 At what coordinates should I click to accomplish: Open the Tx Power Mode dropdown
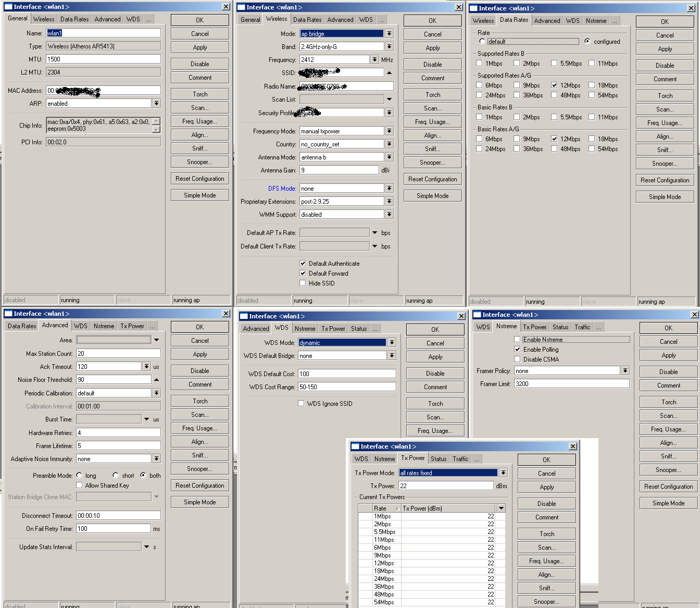tap(503, 473)
